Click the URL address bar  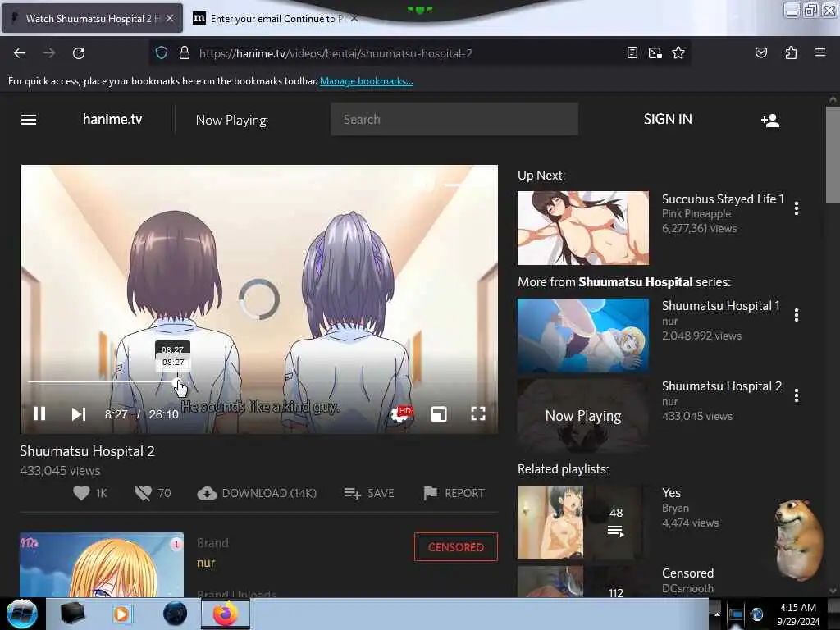click(x=336, y=53)
